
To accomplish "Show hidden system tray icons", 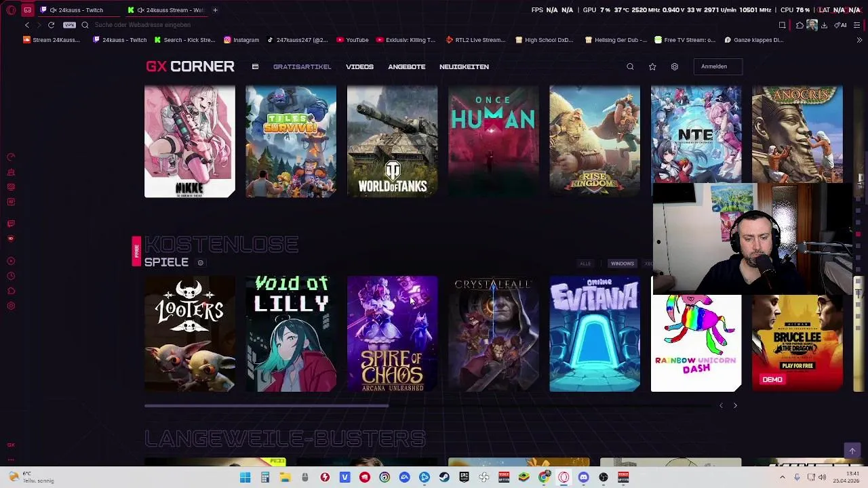I will pyautogui.click(x=782, y=477).
